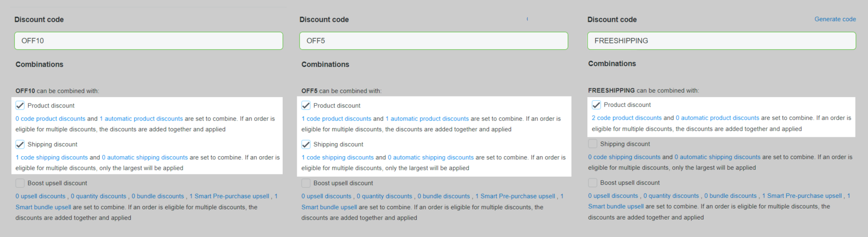Enable Boost upsell discount for FREESHIPPING
Screen dimensions: 868x237
point(593,183)
